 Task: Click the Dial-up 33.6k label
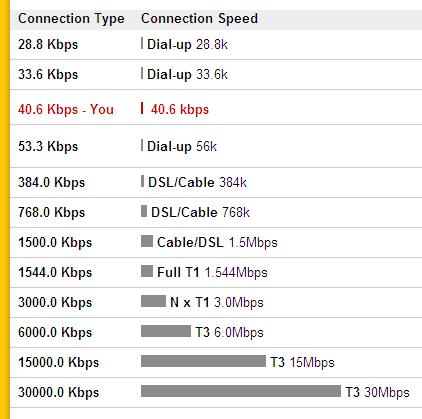[187, 75]
